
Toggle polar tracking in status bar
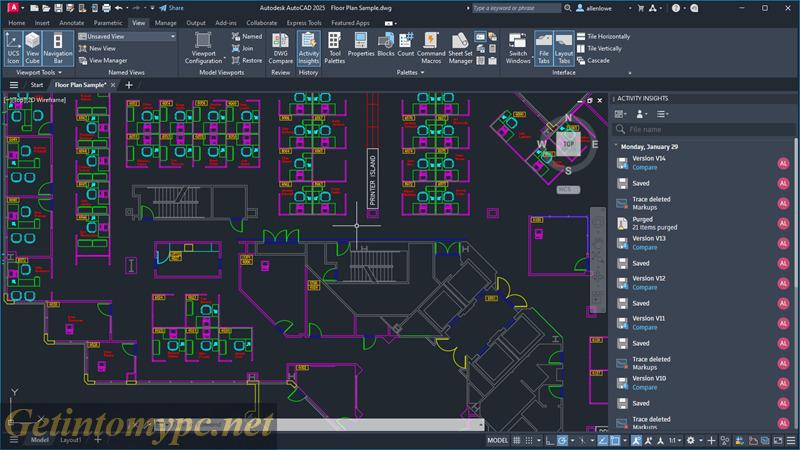562,440
